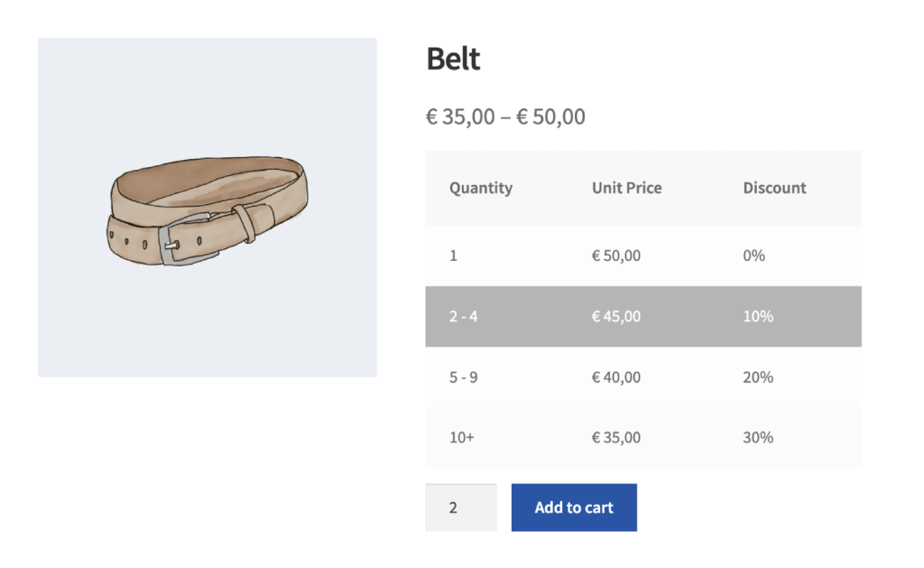Viewport: 924px width, 568px height.
Task: Click the Unit Price column header
Action: click(626, 188)
